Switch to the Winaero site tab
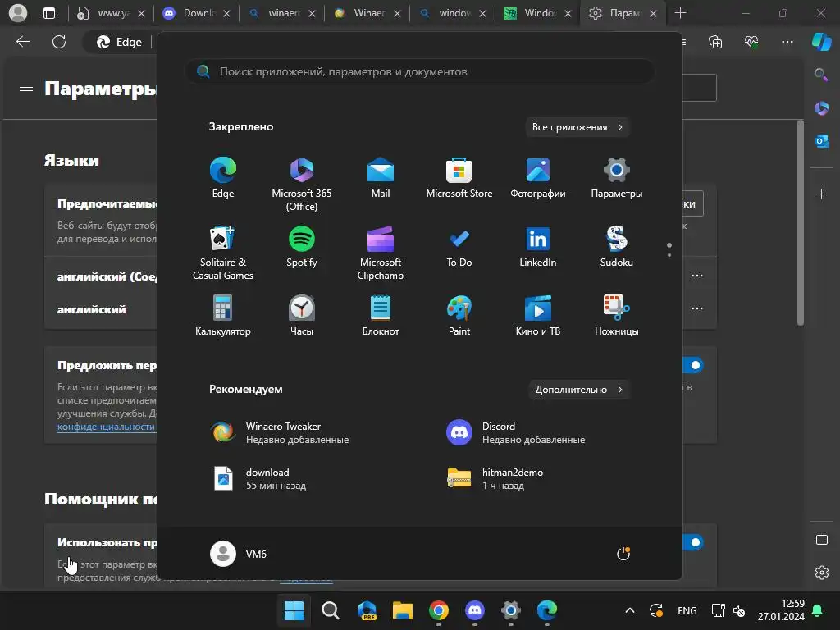The height and width of the screenshot is (630, 840). click(367, 13)
